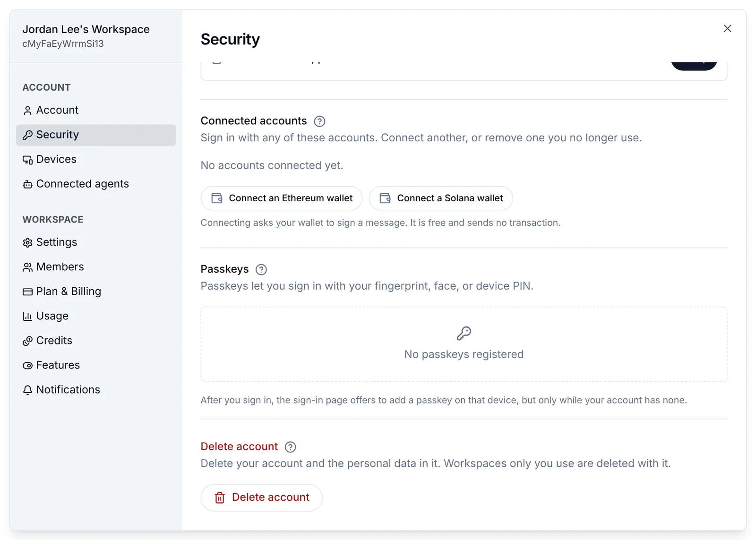Click the toggle icon beside Features
Viewport: 756px width, 540px height.
[x=28, y=366]
